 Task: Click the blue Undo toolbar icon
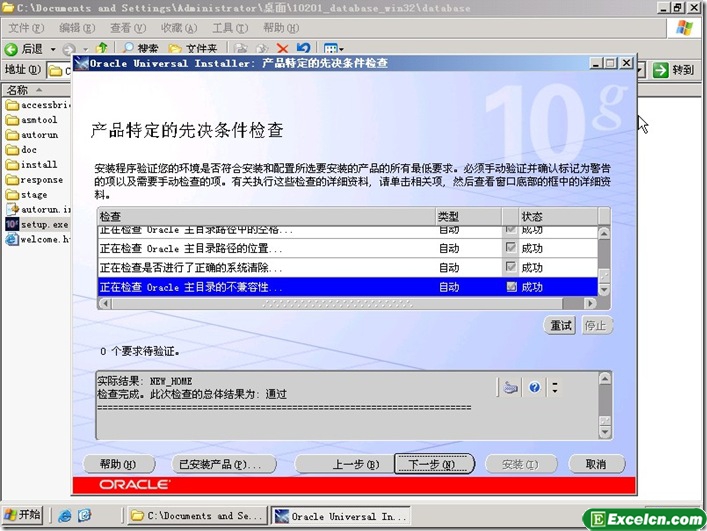click(x=303, y=48)
